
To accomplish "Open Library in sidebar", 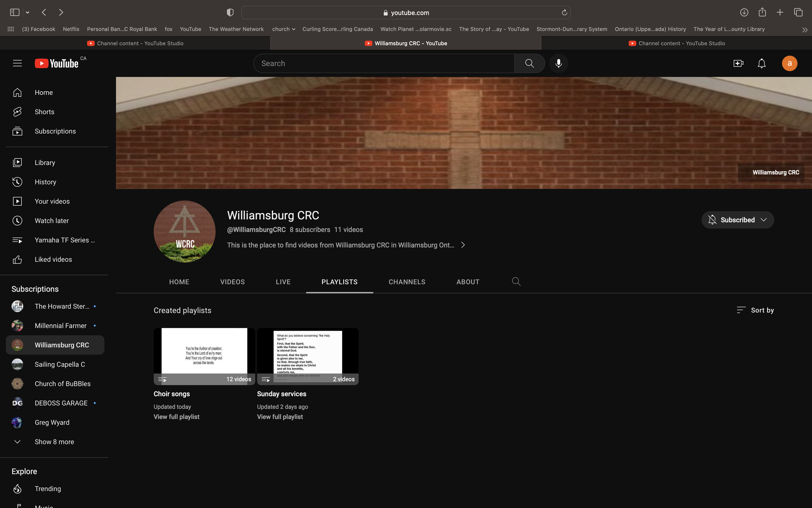I will pyautogui.click(x=55, y=163).
